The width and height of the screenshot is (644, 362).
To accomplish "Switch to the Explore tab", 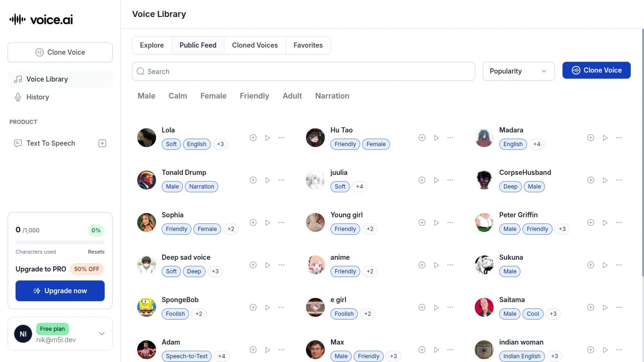I will pos(152,45).
